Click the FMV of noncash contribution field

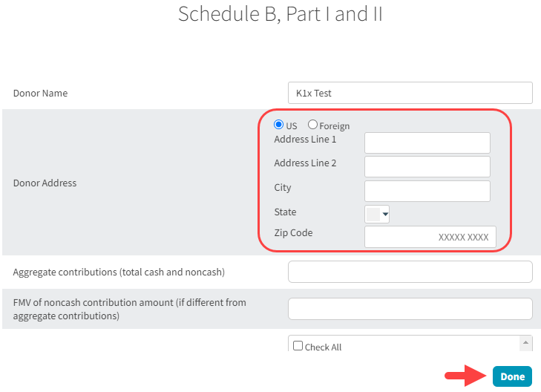point(410,309)
